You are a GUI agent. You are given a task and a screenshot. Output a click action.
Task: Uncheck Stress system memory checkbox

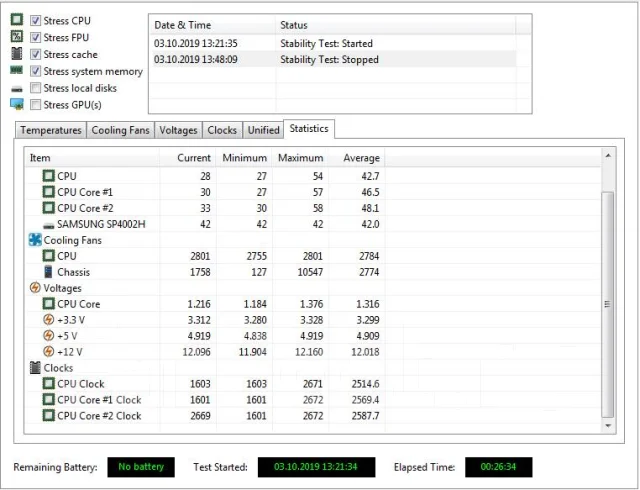[36, 71]
